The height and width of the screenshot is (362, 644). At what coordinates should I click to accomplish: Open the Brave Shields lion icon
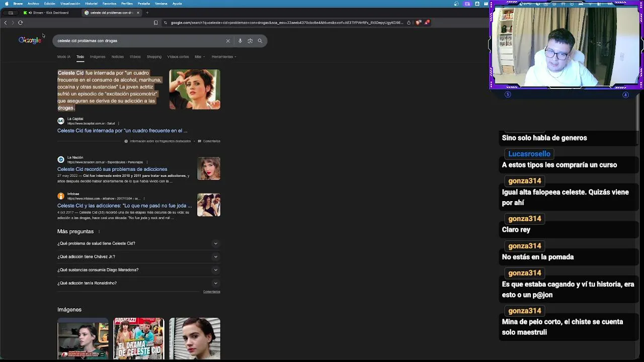click(x=418, y=23)
